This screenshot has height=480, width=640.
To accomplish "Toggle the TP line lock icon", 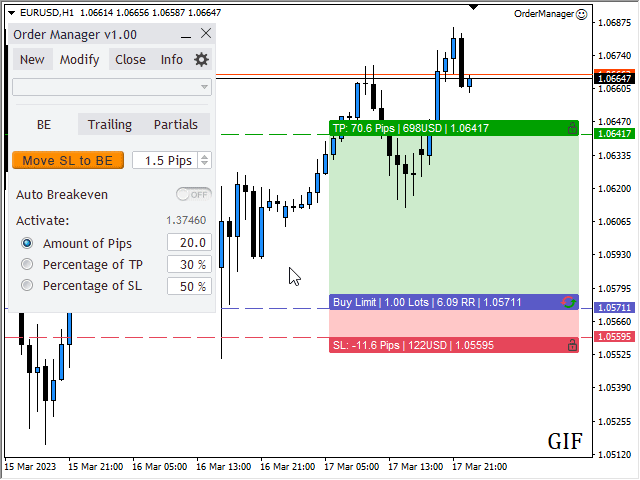I will pos(572,128).
